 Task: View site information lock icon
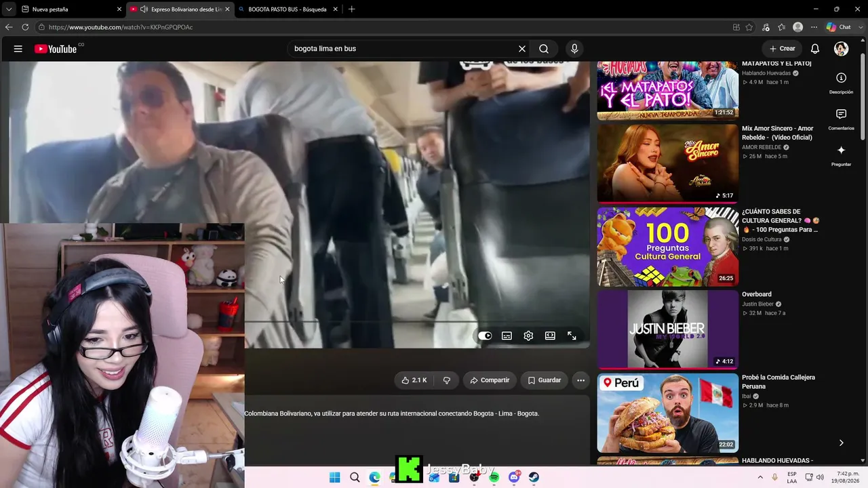41,27
